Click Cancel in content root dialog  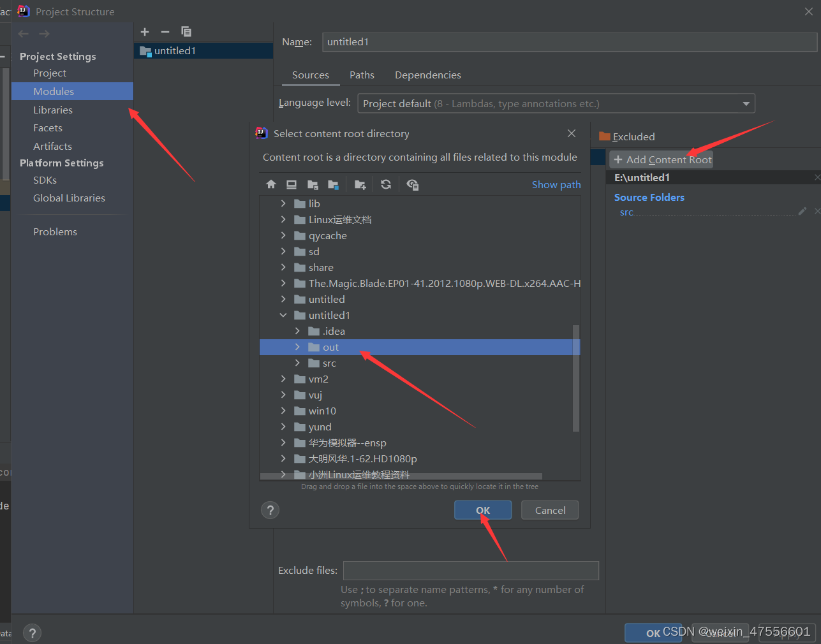[x=550, y=510]
